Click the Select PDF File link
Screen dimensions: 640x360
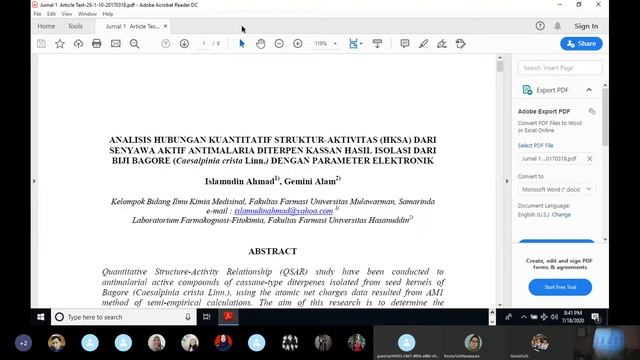[536, 145]
